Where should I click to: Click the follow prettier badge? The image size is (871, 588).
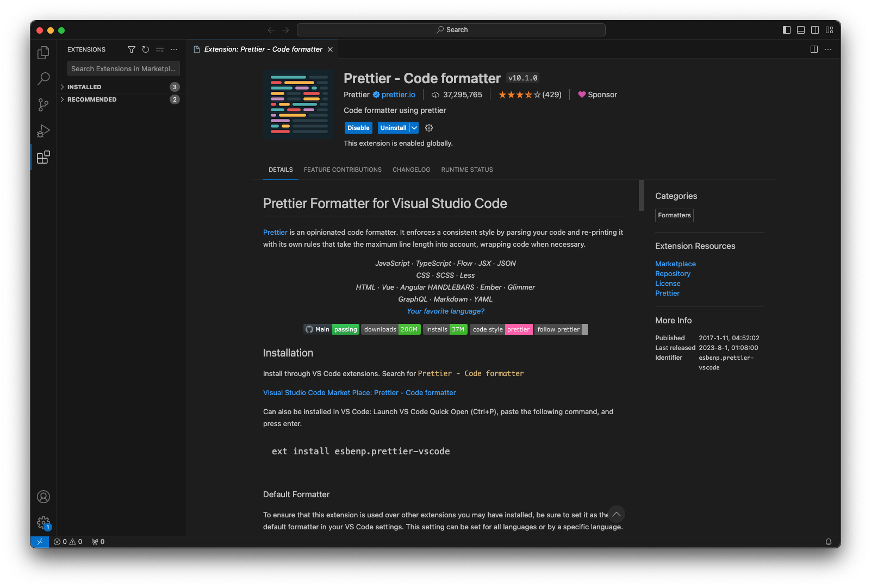pyautogui.click(x=561, y=329)
